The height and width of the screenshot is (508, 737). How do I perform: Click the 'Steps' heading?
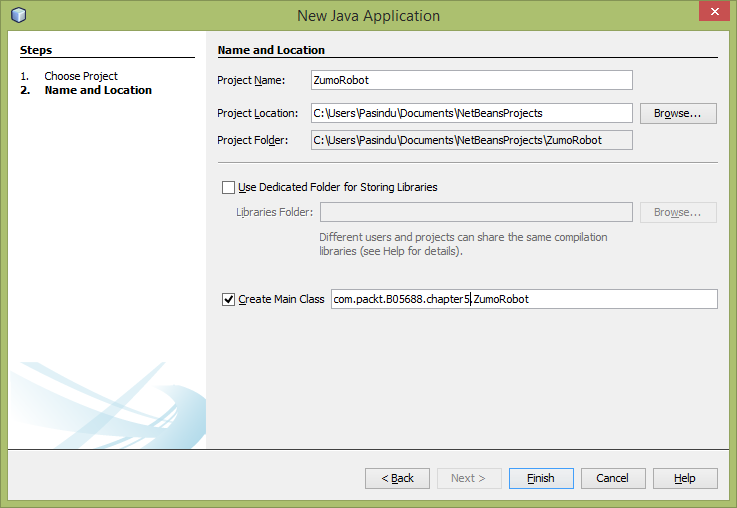36,50
